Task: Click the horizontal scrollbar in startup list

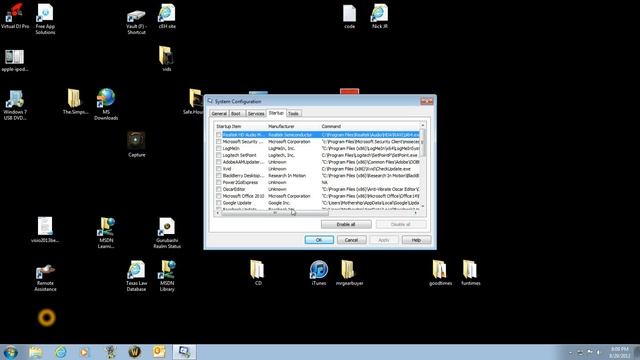Action: [x=274, y=213]
